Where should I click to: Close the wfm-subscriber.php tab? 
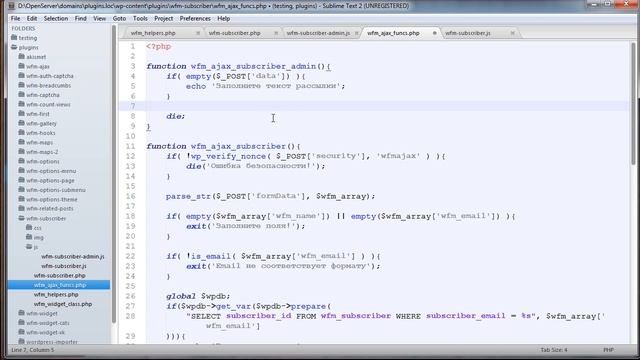[x=276, y=33]
